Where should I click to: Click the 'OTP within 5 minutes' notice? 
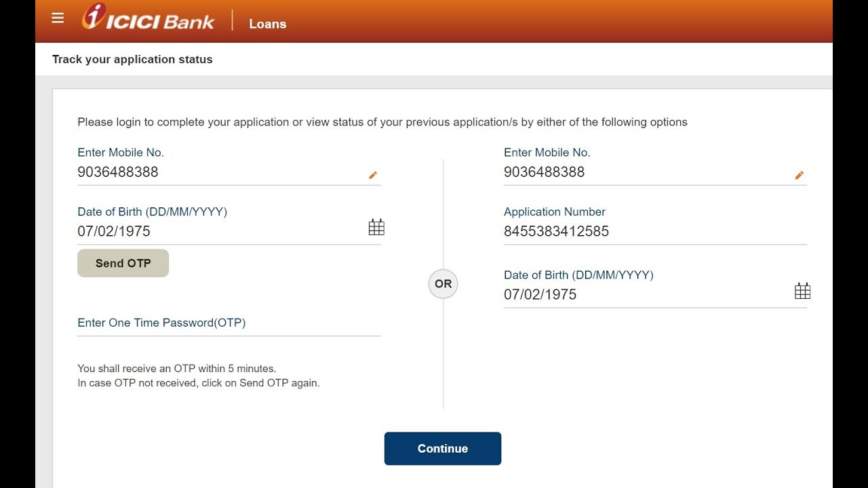(x=176, y=369)
